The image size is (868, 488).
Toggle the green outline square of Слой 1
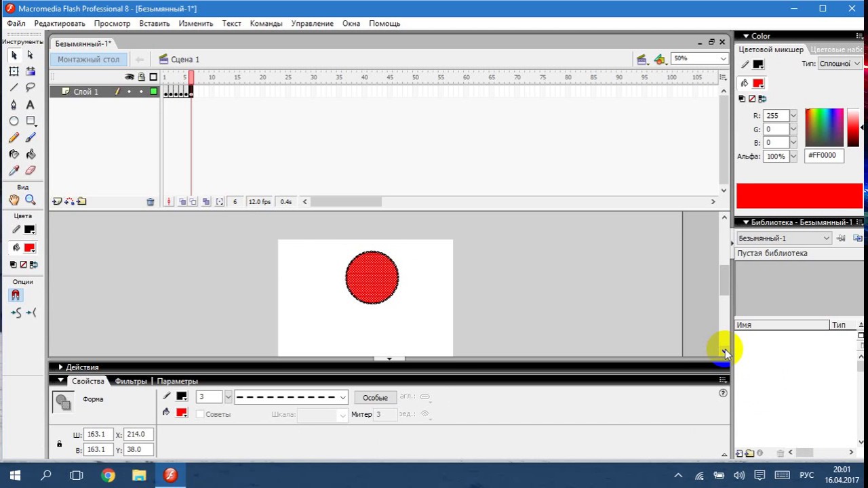pyautogui.click(x=153, y=91)
